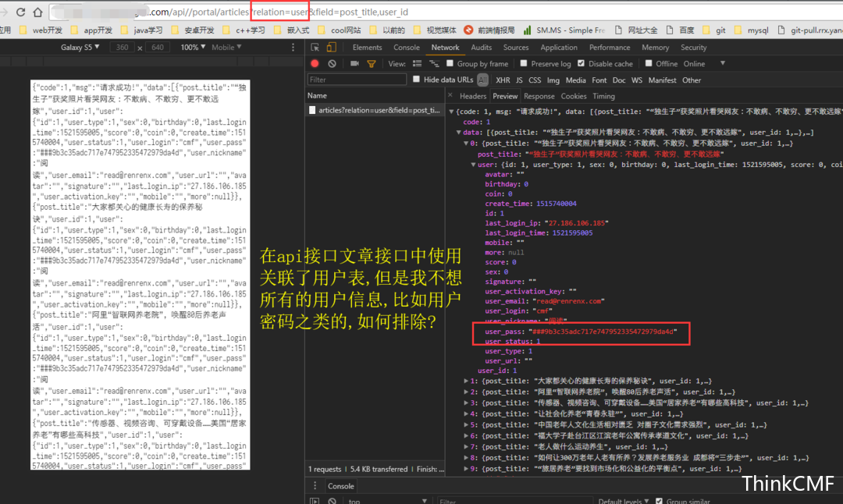843x504 pixels.
Task: Switch to Application panel tab
Action: pyautogui.click(x=559, y=48)
